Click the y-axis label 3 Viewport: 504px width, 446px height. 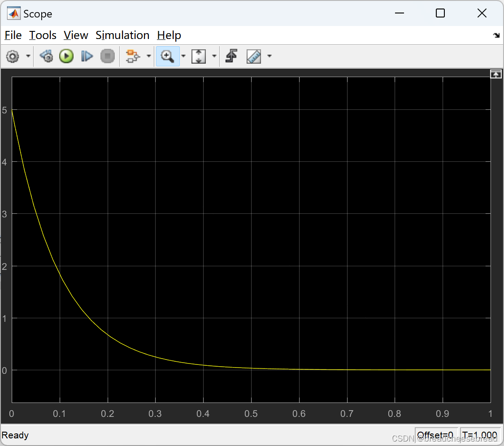pyautogui.click(x=4, y=214)
